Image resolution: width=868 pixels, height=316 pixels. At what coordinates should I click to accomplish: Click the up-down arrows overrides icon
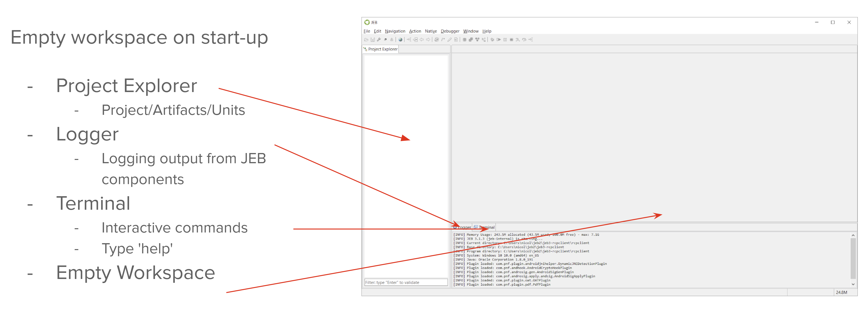coord(484,40)
